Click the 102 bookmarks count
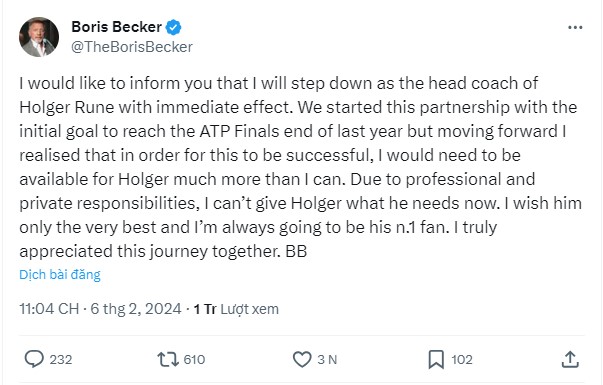The height and width of the screenshot is (385, 603). tap(462, 360)
